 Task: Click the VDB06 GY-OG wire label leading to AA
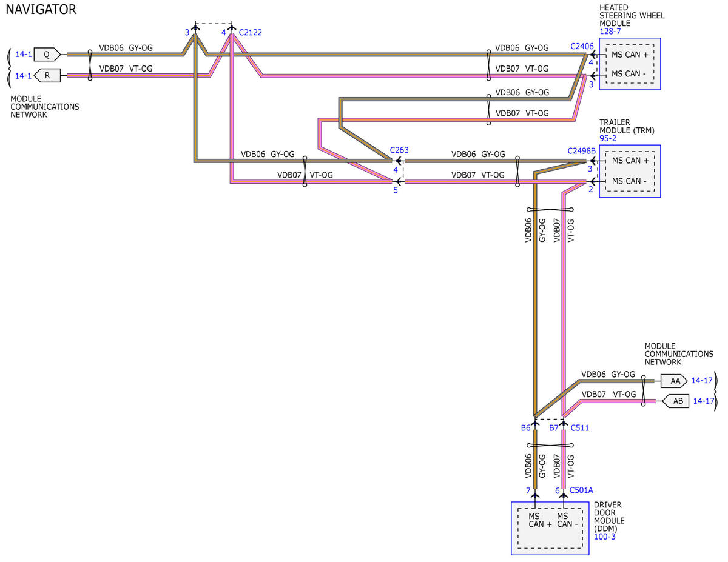[608, 374]
